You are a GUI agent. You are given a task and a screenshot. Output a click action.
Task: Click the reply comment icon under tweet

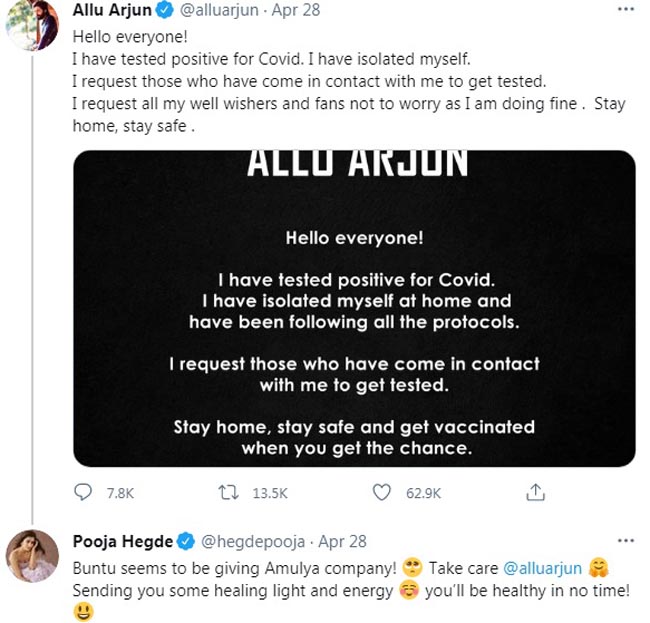tap(83, 492)
